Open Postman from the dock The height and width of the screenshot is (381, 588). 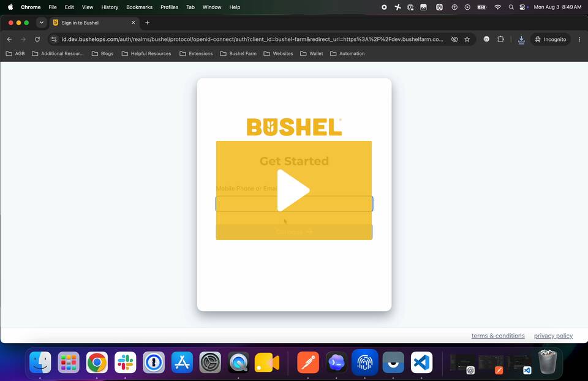tap(308, 363)
